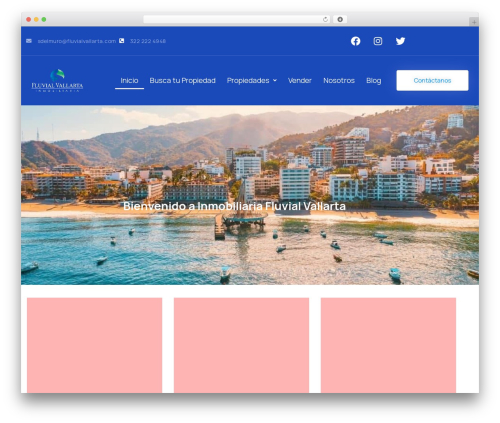The width and height of the screenshot is (500, 423).
Task: Click the browser reload icon
Action: click(x=325, y=19)
